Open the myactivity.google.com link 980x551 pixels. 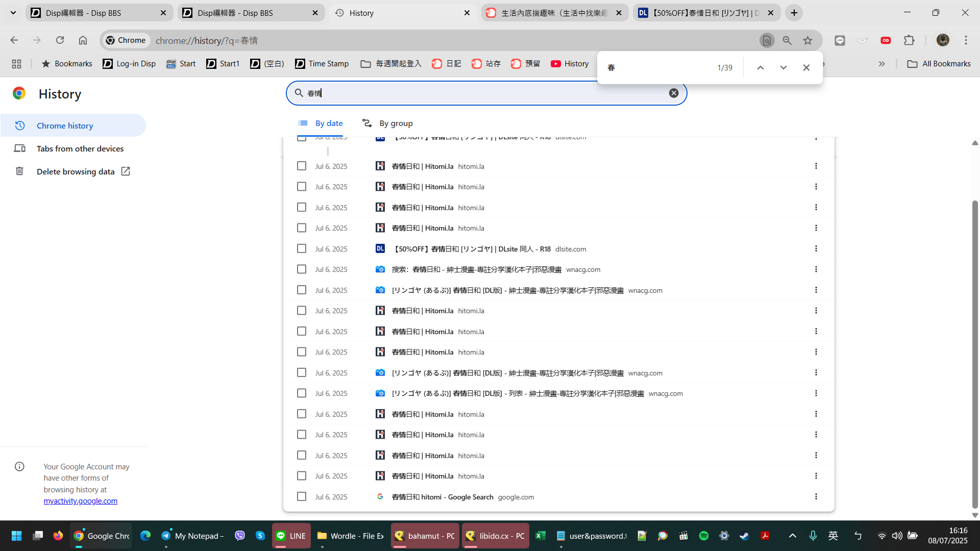[x=81, y=501]
